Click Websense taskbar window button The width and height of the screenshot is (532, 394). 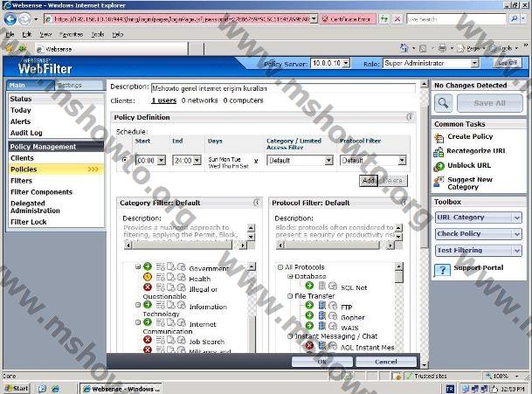point(121,389)
